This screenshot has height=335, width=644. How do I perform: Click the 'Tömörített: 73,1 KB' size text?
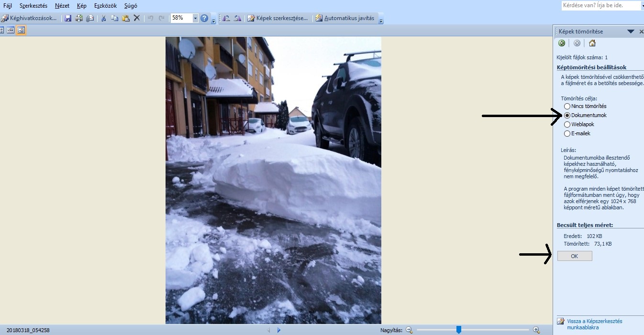[x=588, y=244]
